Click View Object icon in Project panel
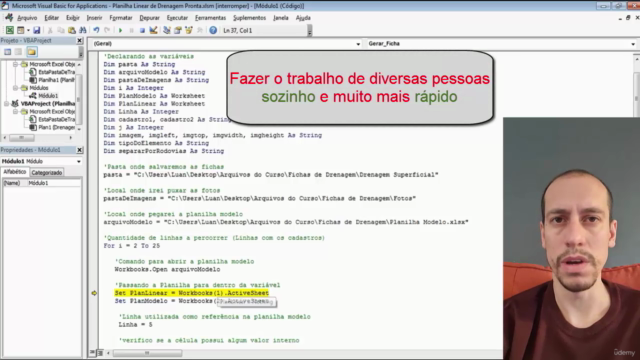The image size is (640, 360). (18, 52)
